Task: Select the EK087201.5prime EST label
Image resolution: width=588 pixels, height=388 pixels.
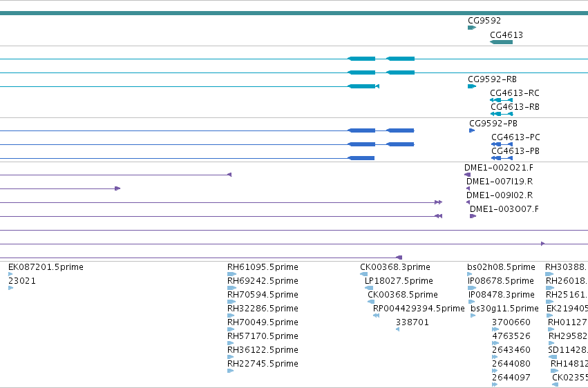Action: click(x=46, y=267)
